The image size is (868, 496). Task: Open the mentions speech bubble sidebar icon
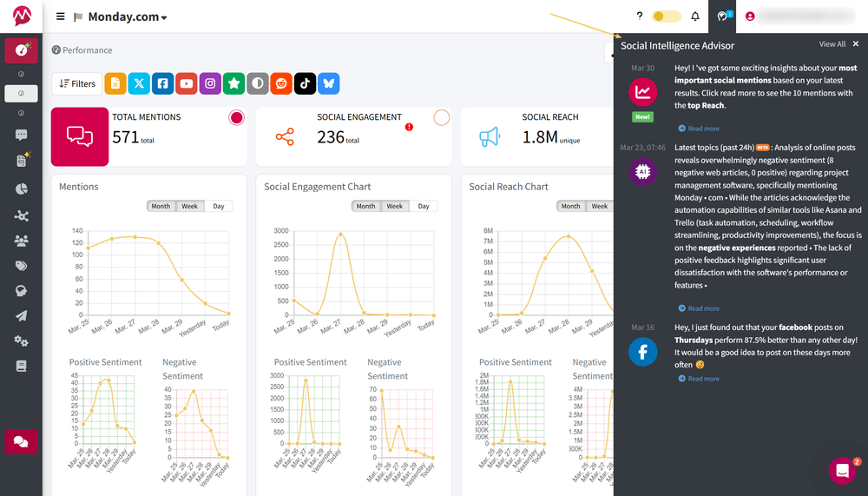click(x=22, y=135)
